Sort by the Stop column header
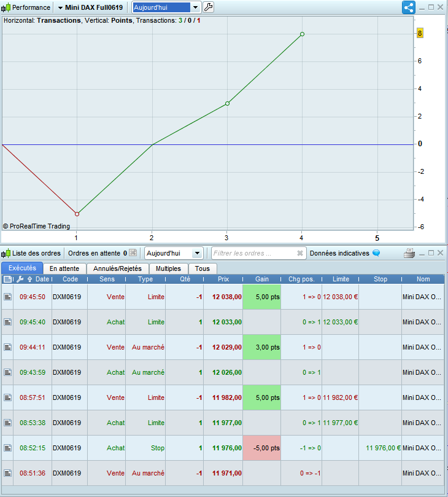This screenshot has height=497, width=448. [x=380, y=280]
